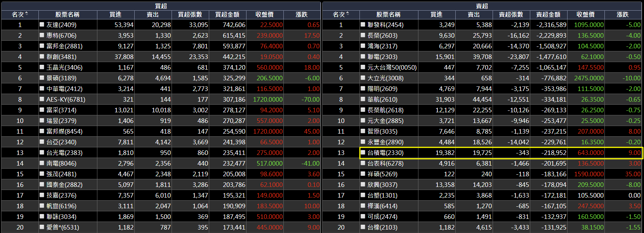Click stock name 富邦媒(8454)
This screenshot has height=233, width=644.
(64, 131)
